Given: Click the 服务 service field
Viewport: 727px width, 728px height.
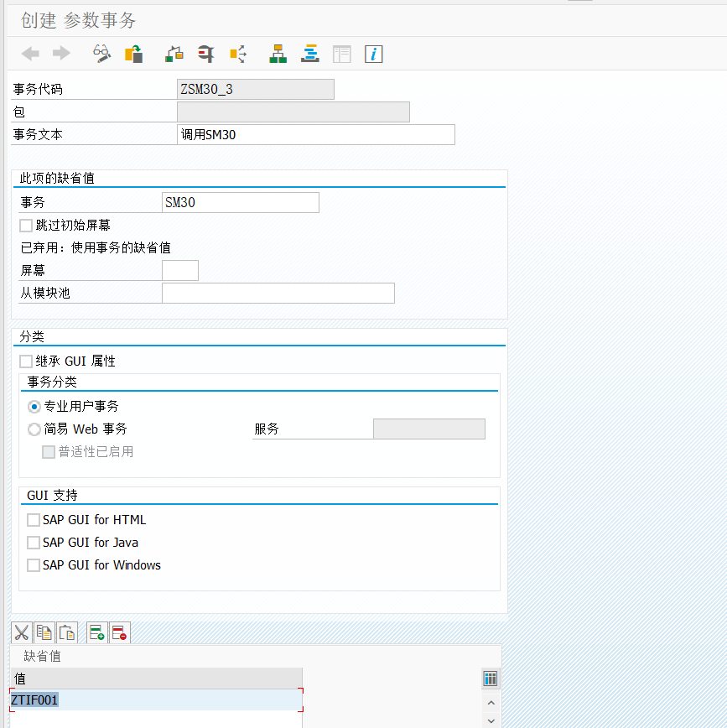Looking at the screenshot, I should click(x=429, y=429).
